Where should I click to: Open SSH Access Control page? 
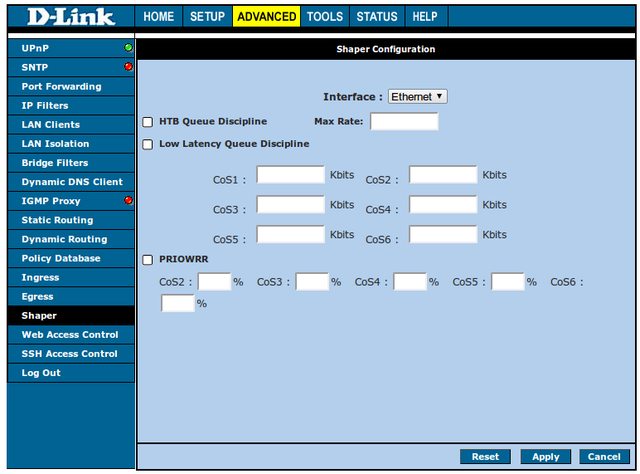pos(71,354)
